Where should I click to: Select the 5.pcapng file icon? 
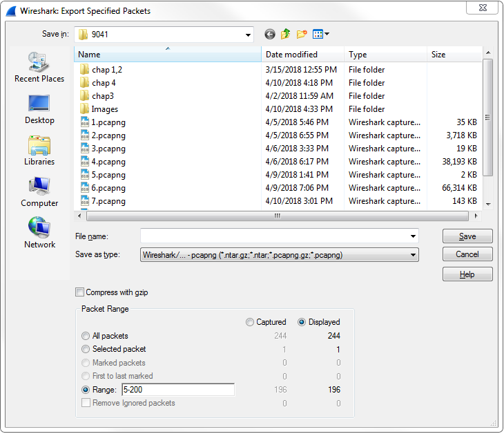(x=84, y=174)
